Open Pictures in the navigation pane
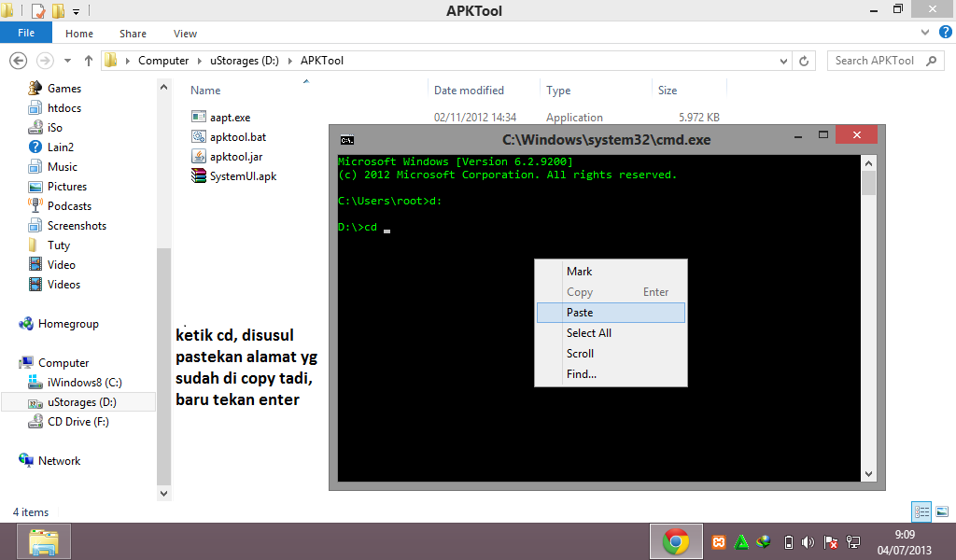956x560 pixels. point(67,187)
